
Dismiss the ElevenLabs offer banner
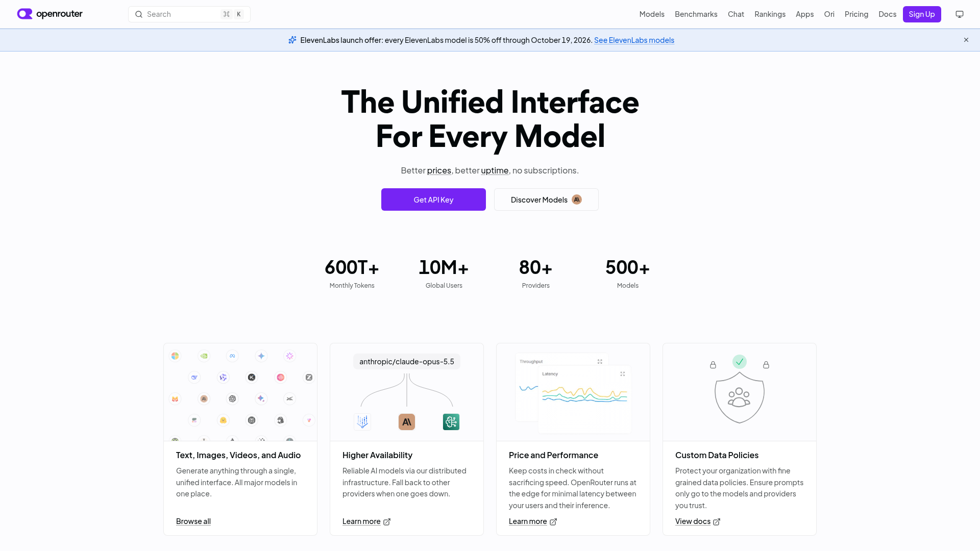tap(966, 40)
